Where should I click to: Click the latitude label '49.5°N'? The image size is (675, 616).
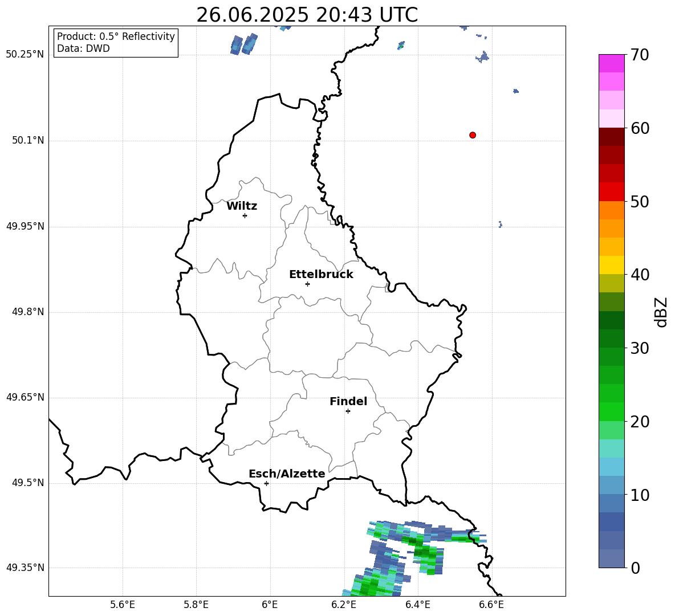pyautogui.click(x=28, y=483)
